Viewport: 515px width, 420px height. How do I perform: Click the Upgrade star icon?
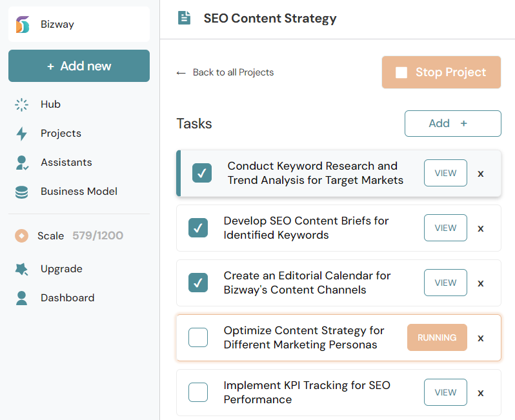(22, 269)
